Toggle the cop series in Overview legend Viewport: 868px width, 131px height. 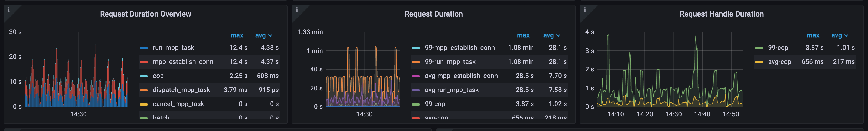click(158, 76)
